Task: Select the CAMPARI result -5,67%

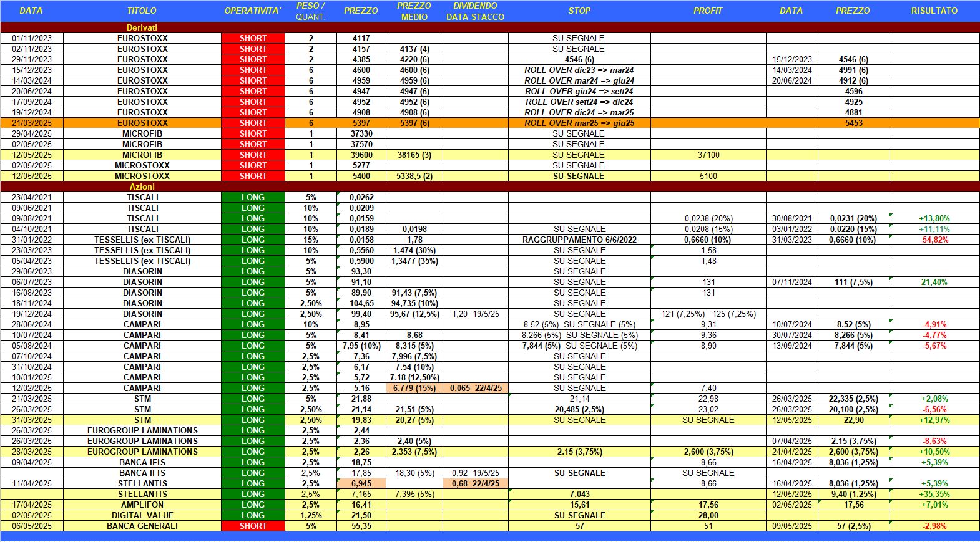Action: click(x=934, y=346)
